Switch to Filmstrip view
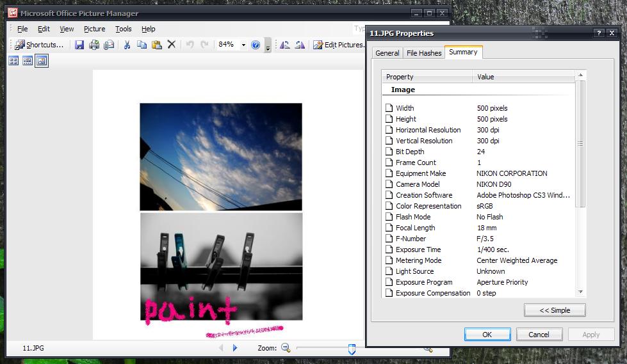The image size is (627, 364). click(x=28, y=61)
